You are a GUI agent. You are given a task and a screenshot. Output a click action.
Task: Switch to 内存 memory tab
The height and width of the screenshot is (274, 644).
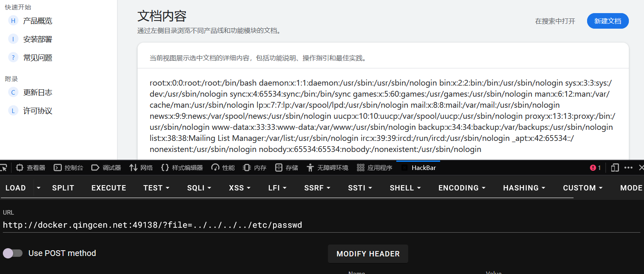click(255, 168)
